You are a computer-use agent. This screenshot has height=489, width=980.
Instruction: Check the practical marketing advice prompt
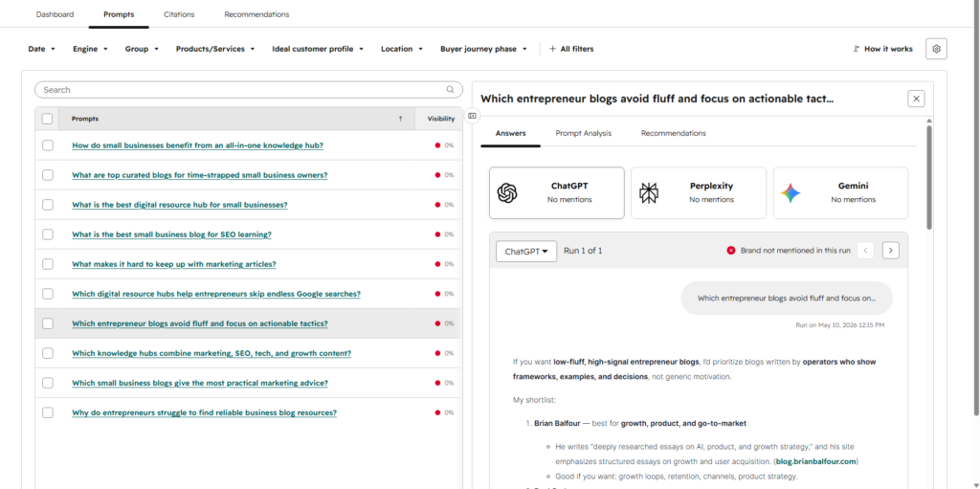pyautogui.click(x=48, y=383)
